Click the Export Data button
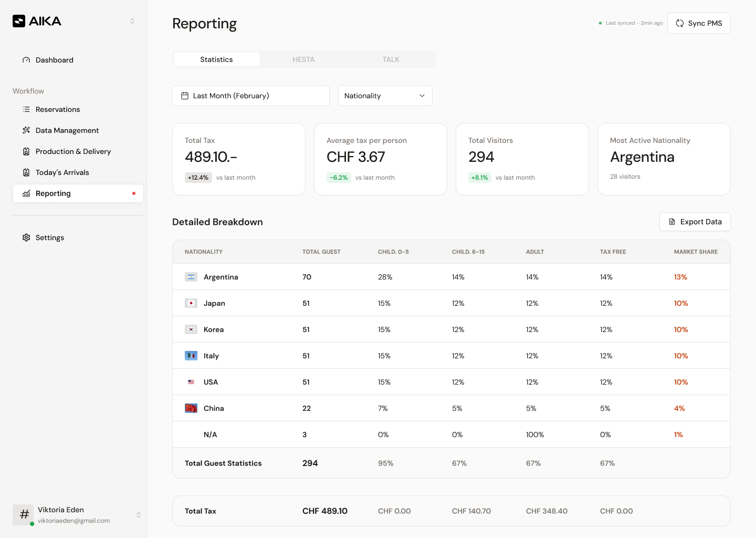The height and width of the screenshot is (538, 756). (x=695, y=222)
